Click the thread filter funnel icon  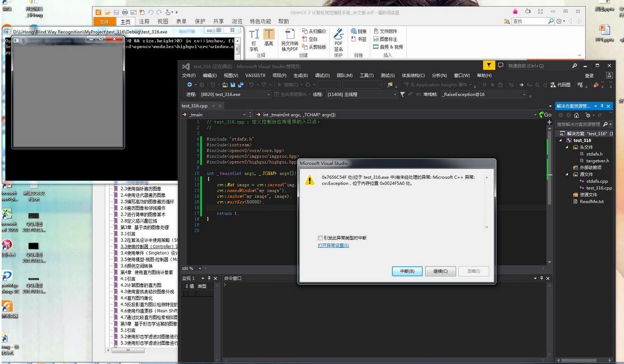[x=402, y=94]
